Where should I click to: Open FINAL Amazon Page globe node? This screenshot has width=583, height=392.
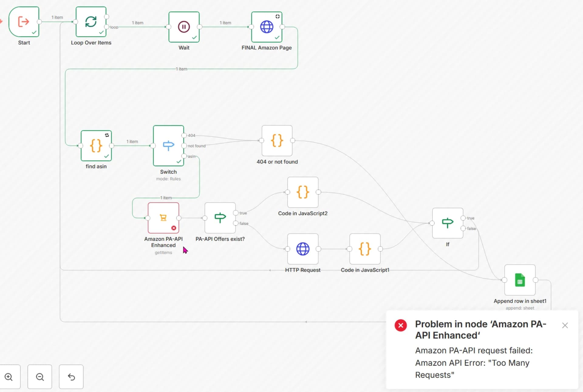(267, 27)
